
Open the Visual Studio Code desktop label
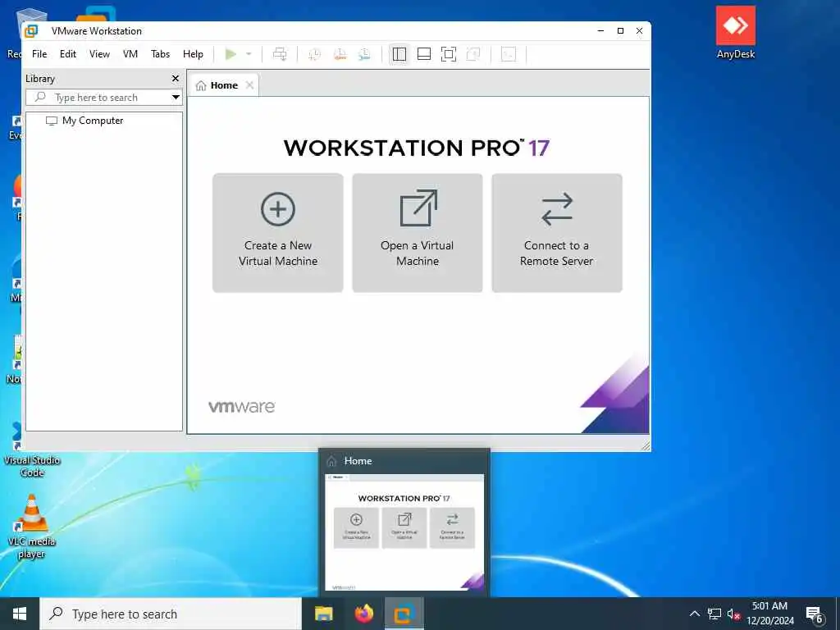pos(32,466)
